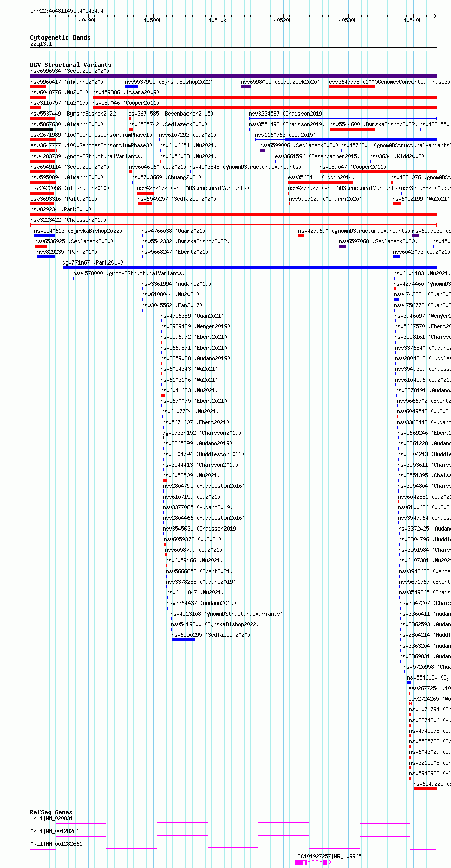Open nsv829235 (Park2010) variant
This screenshot has width=451, height=868.
pos(67,252)
